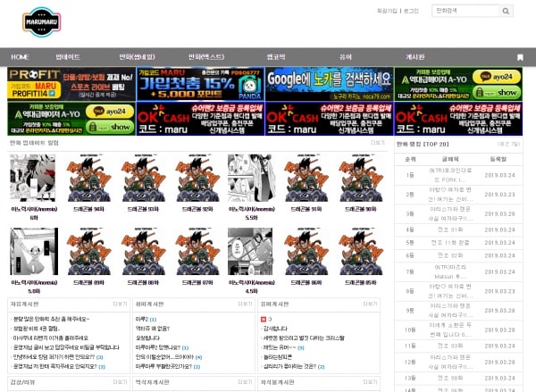
Task: Open the 유머 menu item
Action: pyautogui.click(x=346, y=57)
